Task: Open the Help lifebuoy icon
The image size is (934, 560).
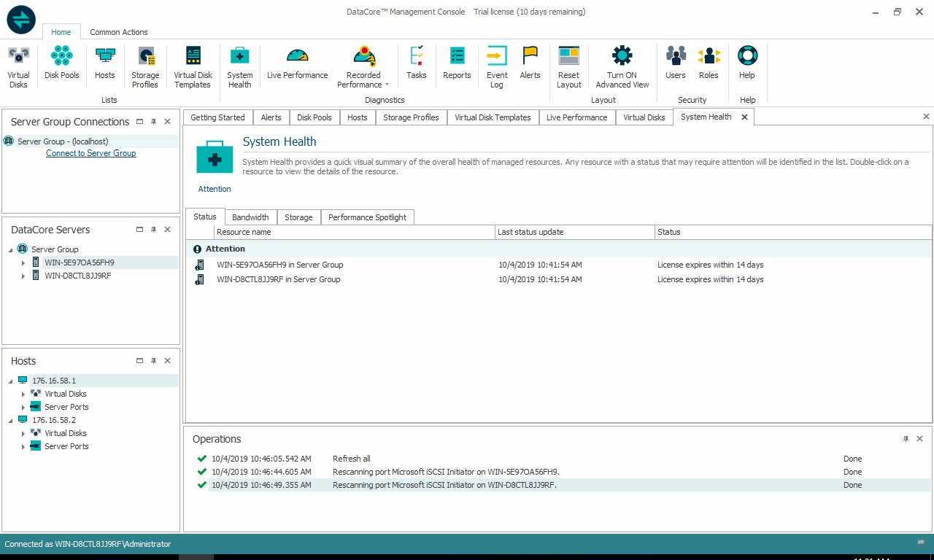Action: (747, 63)
